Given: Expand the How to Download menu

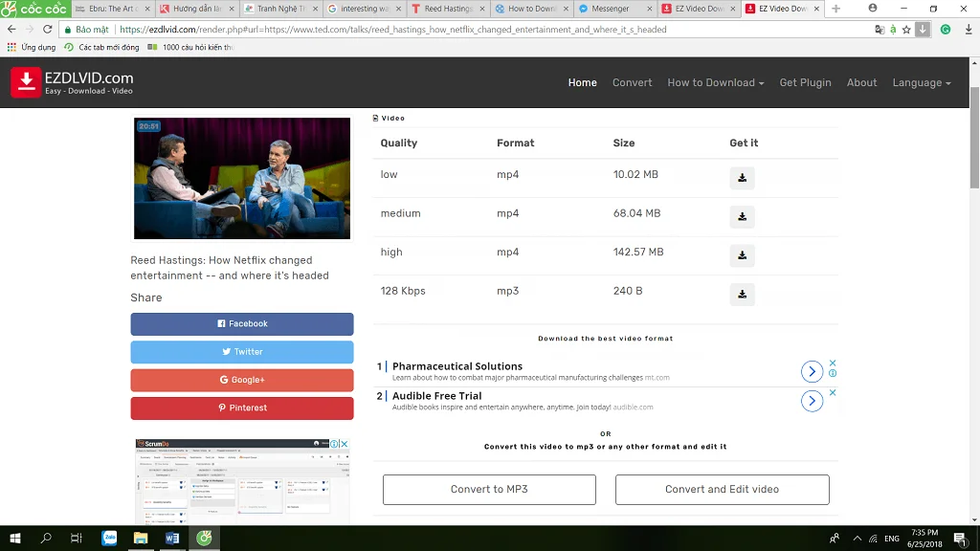Looking at the screenshot, I should (716, 82).
